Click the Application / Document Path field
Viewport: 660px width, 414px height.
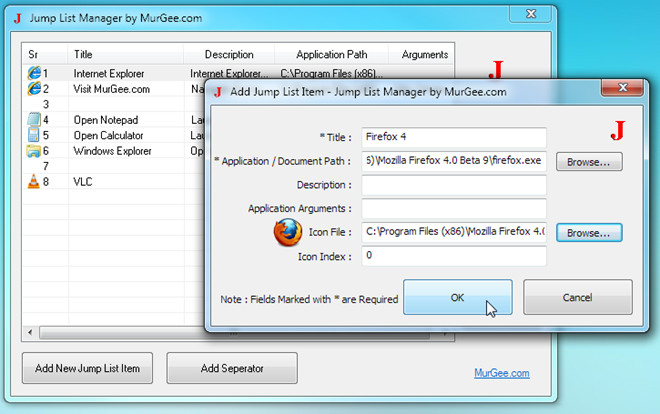[454, 161]
